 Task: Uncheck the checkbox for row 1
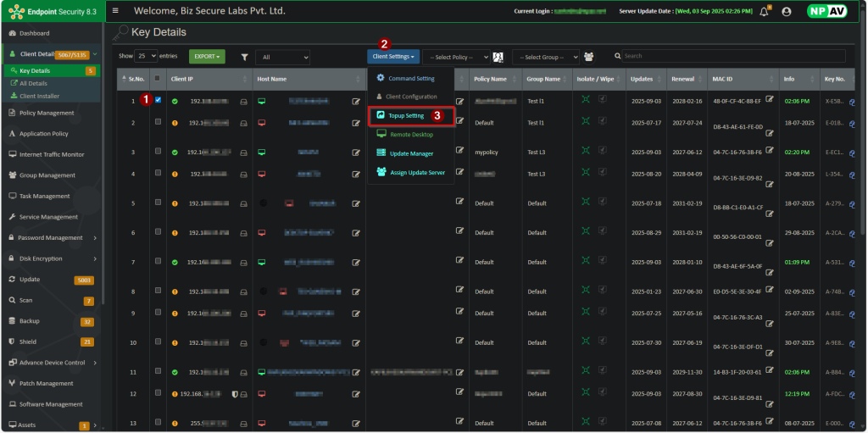click(158, 100)
